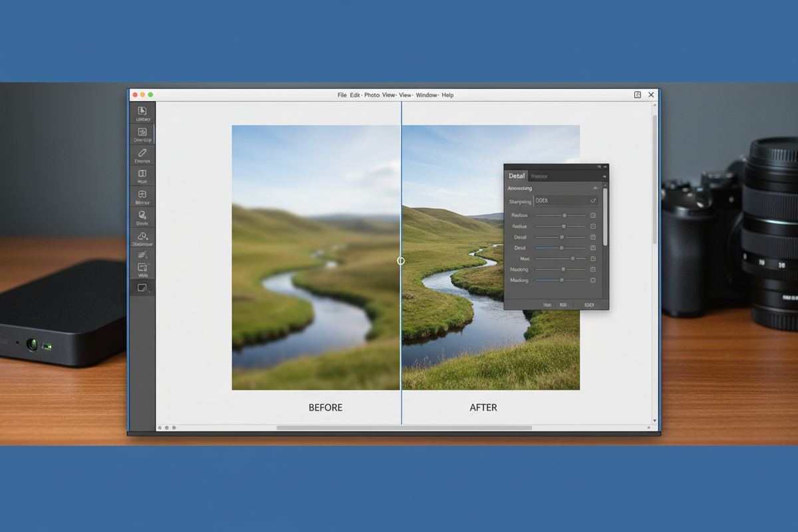Select the pencil-shaped tool in the sidebar
The width and height of the screenshot is (798, 532).
142,156
